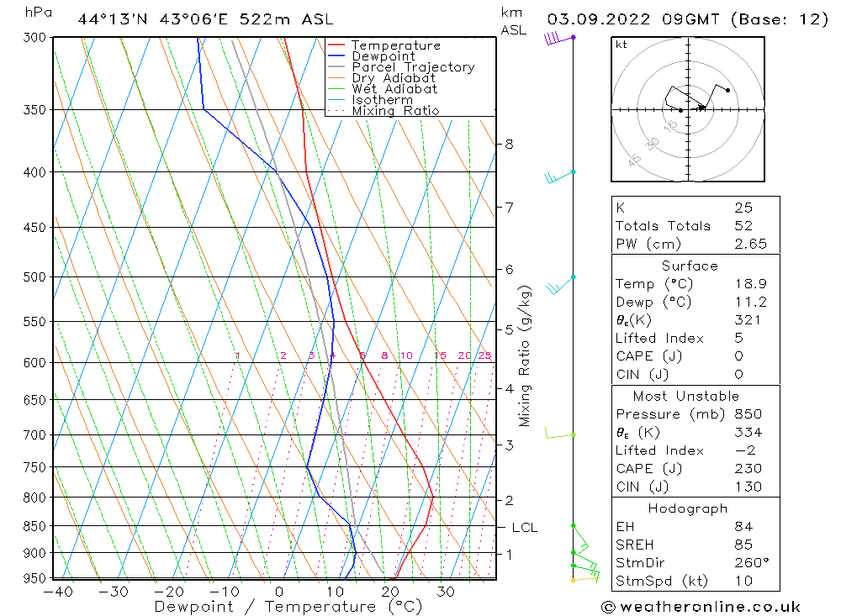Click the gray Parcel Trajectory legend line
The image size is (841, 616).
(x=336, y=66)
